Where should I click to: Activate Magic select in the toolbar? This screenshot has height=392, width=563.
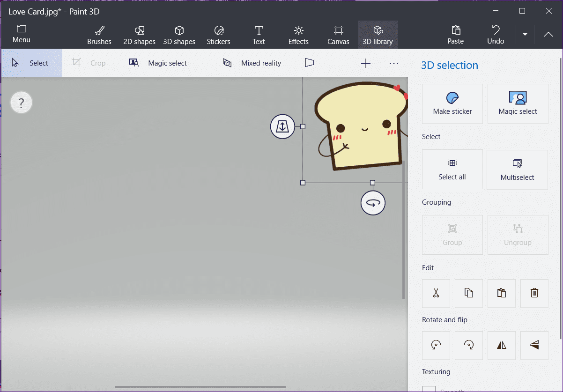[x=158, y=63]
